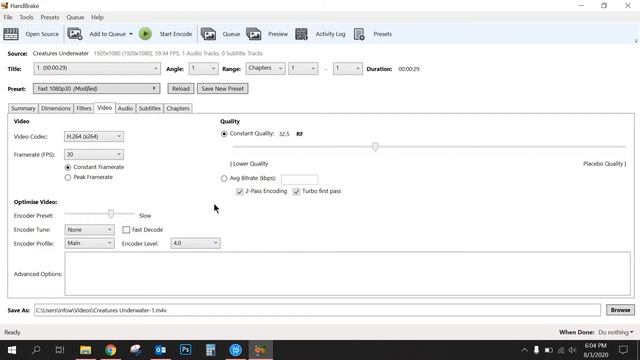Click the HandBrake taskbar icon
This screenshot has width=640, height=360.
coord(261,350)
